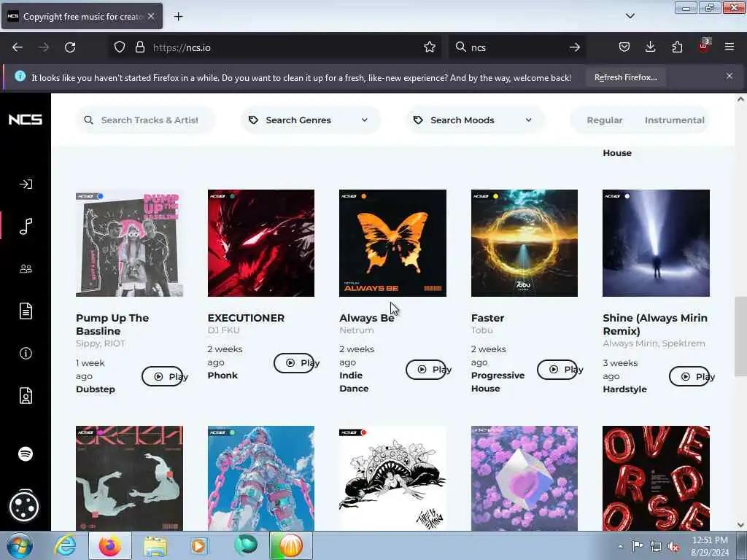Open the Always Be title link
This screenshot has height=560, width=747.
367,318
